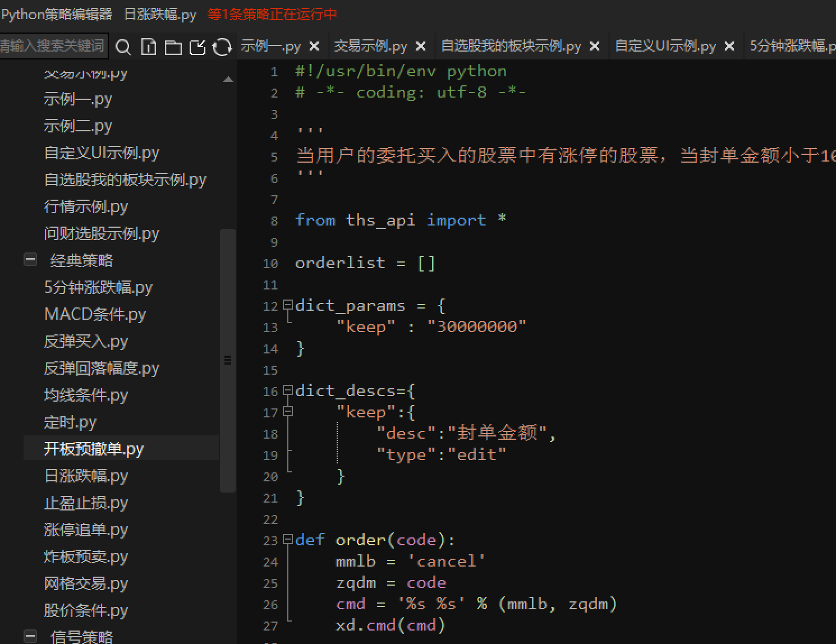
Task: Open 5分钟涨跌幅.py in the sidebar list
Action: coord(98,287)
